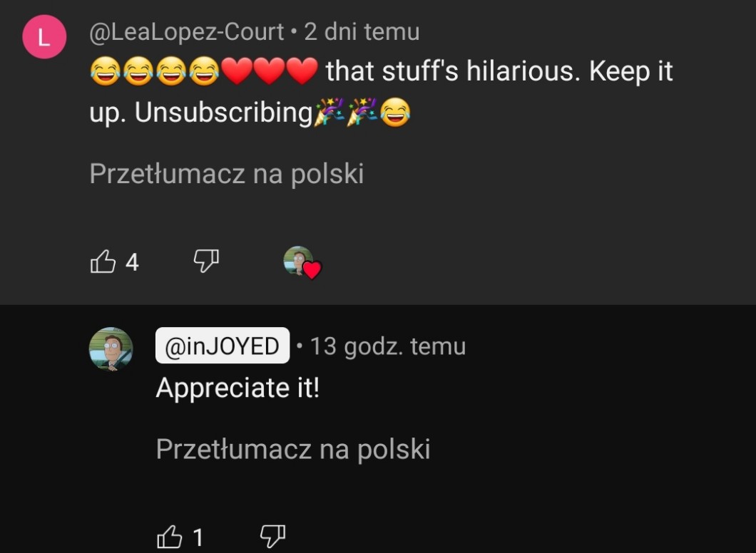
Task: Like the @inJOYED reply
Action: [170, 536]
